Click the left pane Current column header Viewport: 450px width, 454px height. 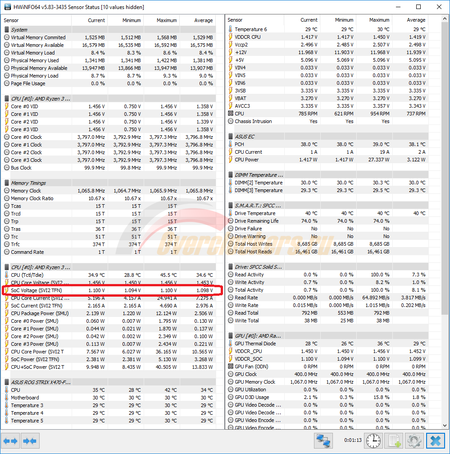click(x=90, y=20)
